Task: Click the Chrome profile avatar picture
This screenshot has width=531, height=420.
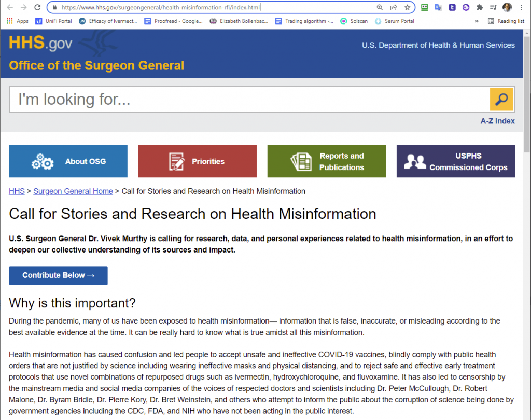Action: (x=507, y=7)
